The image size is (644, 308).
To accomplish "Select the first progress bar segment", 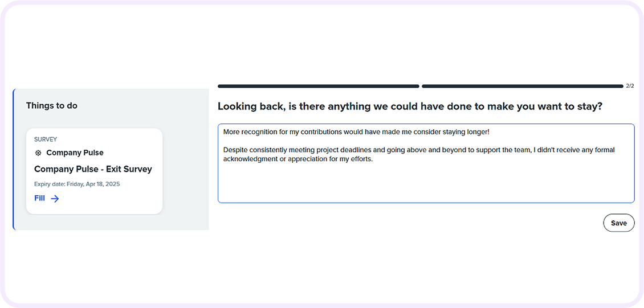I will (319, 86).
